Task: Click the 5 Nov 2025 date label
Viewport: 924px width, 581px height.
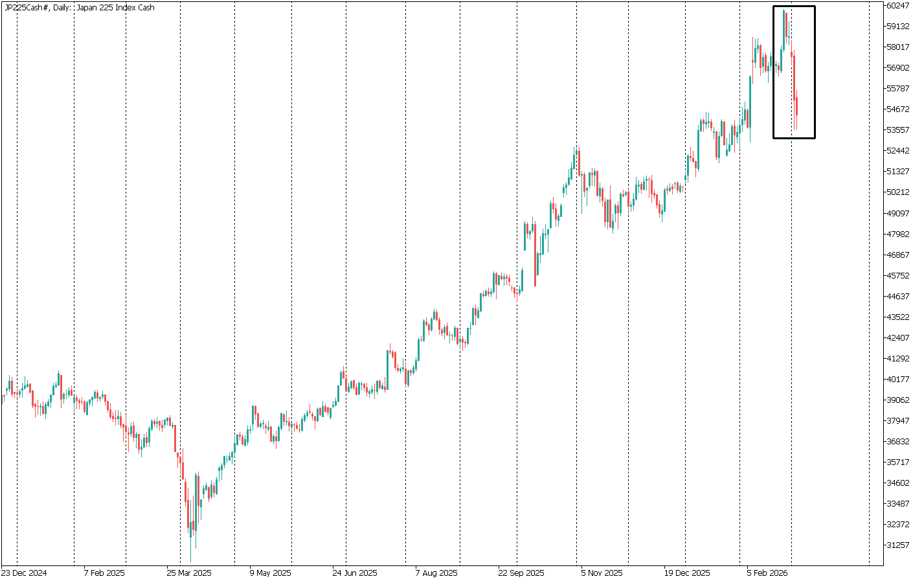Action: [x=602, y=573]
